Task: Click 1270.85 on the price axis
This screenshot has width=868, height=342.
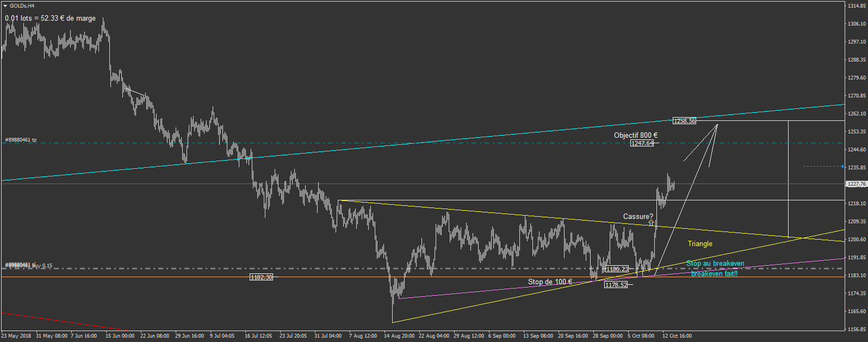Action: [x=857, y=96]
